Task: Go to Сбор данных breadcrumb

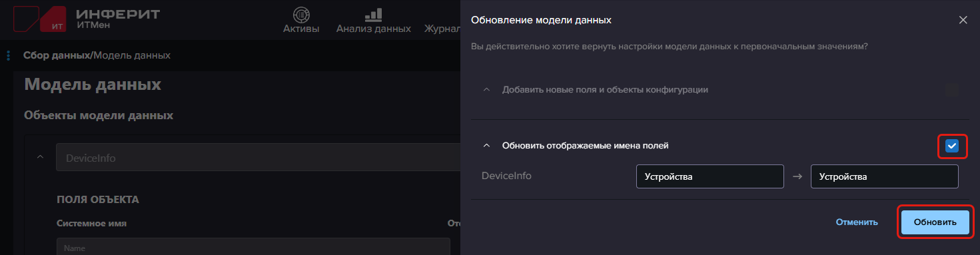Action: click(x=57, y=55)
